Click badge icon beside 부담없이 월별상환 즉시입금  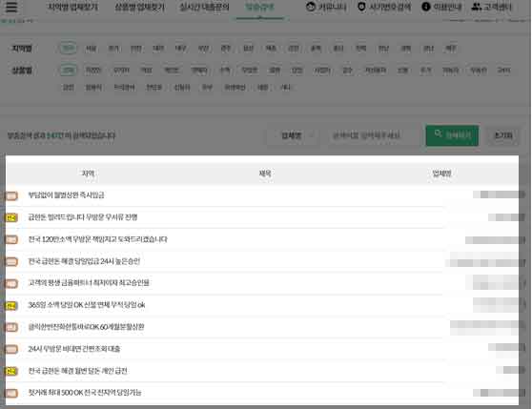click(x=11, y=195)
